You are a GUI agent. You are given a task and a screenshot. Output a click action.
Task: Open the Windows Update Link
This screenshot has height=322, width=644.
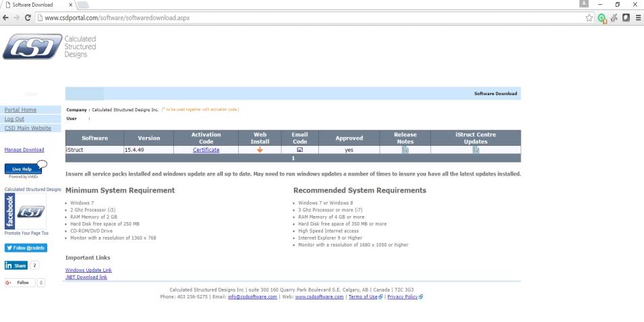(x=88, y=270)
